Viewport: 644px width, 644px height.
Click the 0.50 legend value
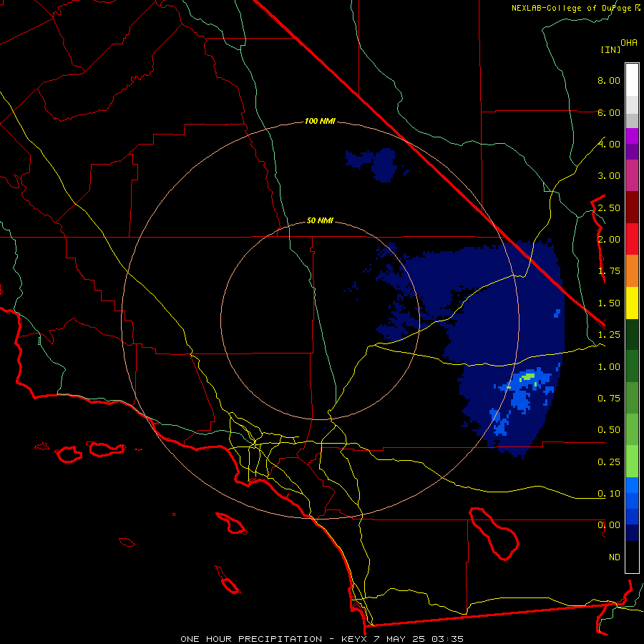609,430
